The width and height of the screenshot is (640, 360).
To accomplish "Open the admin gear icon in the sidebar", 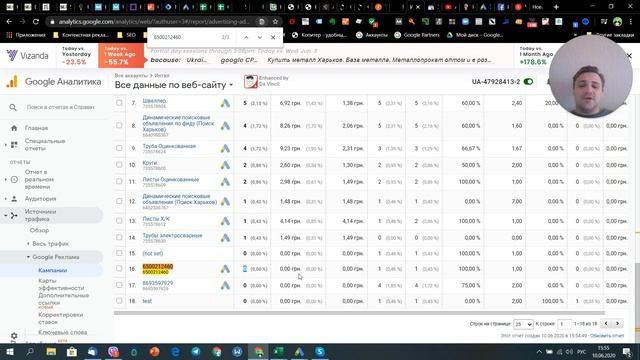I will (14, 336).
